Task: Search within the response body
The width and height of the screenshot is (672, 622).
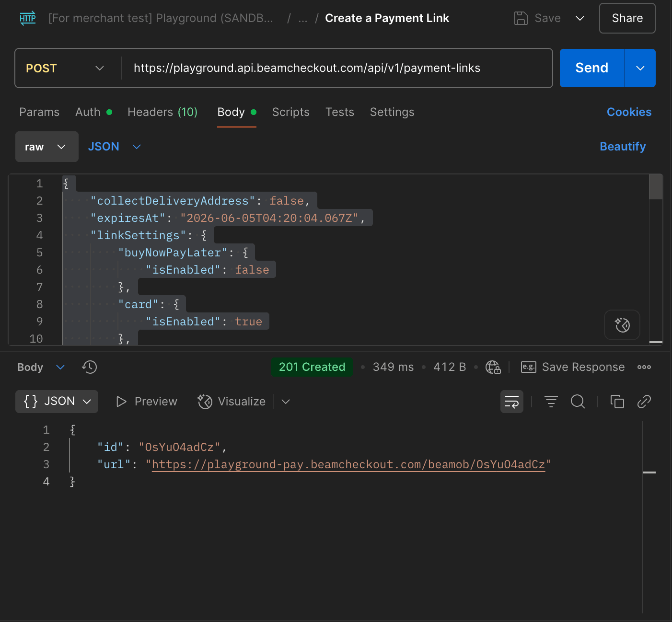Action: click(578, 402)
